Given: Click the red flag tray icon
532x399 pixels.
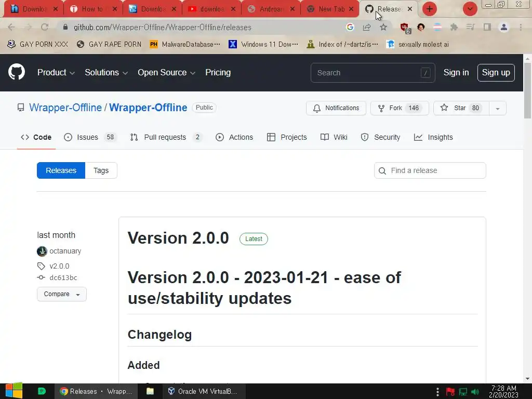Looking at the screenshot, I should point(450,392).
